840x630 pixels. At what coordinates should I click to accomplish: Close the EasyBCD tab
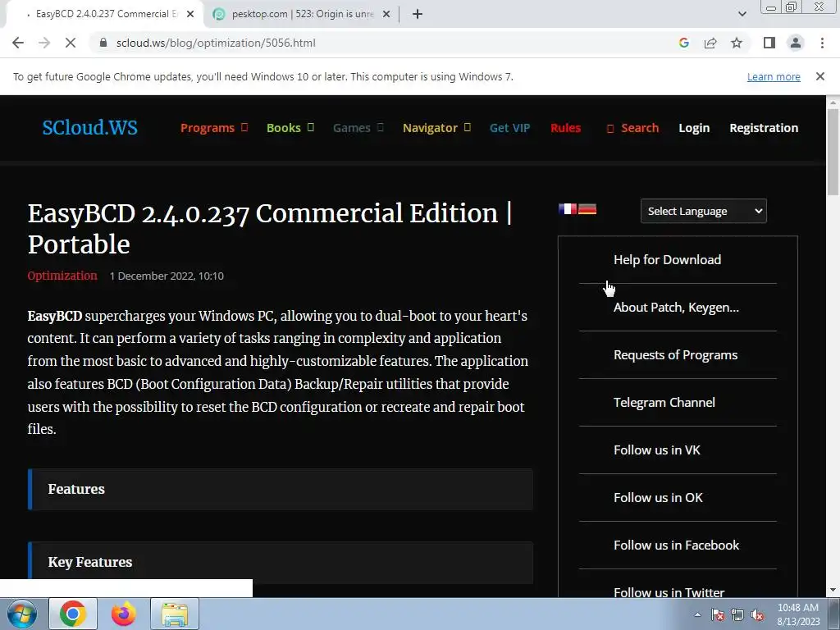click(190, 14)
